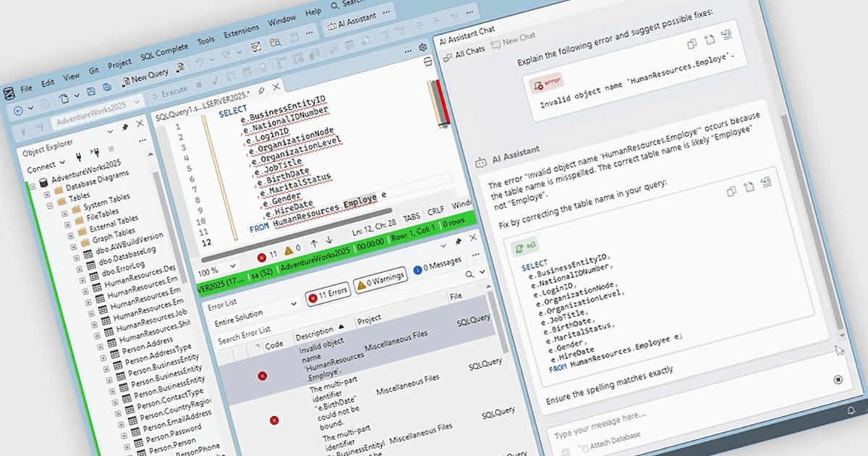This screenshot has width=868, height=456.
Task: Expand the System Tables folder
Action: point(63,214)
